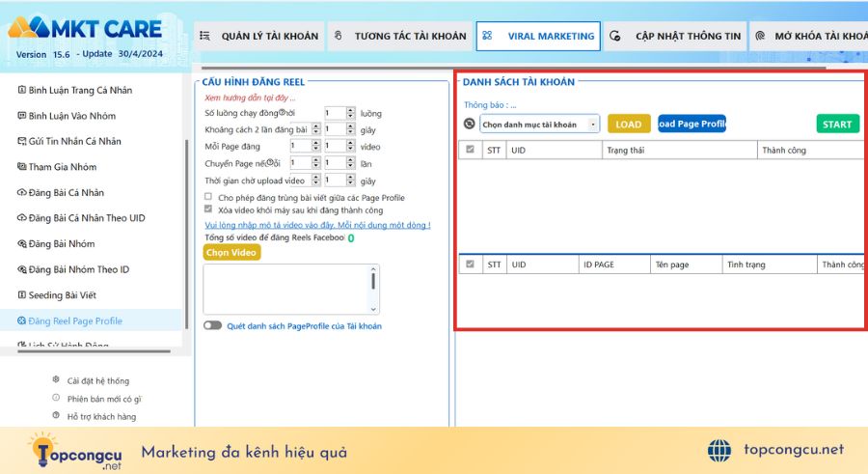Screen dimensions: 868x474
Task: Click the Bình Luận Trang Cá Nhân sidebar icon
Action: coord(21,90)
